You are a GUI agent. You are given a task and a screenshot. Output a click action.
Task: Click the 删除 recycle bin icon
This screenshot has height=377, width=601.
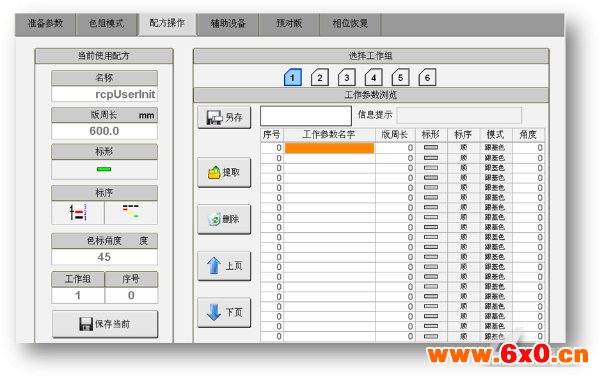(x=214, y=219)
